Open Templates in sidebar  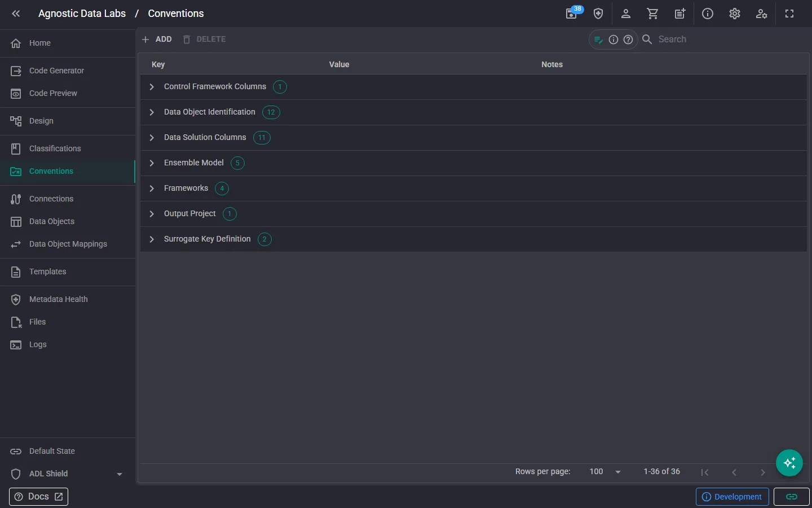(x=68, y=271)
